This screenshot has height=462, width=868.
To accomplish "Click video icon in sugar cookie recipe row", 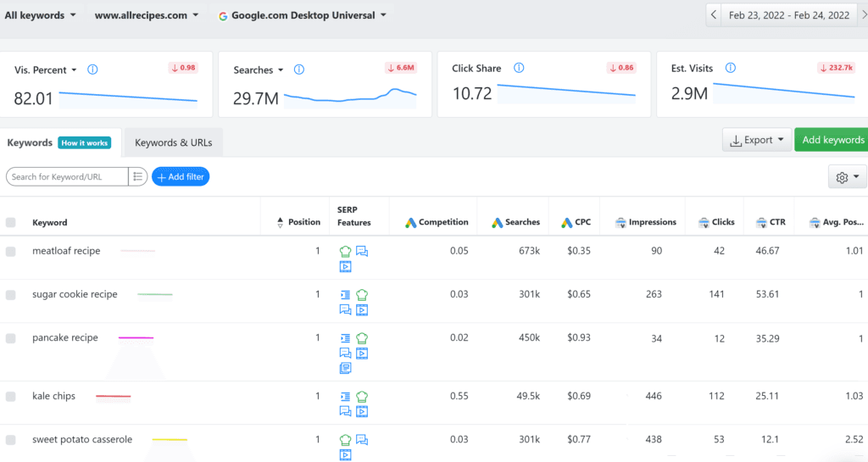I will point(362,310).
